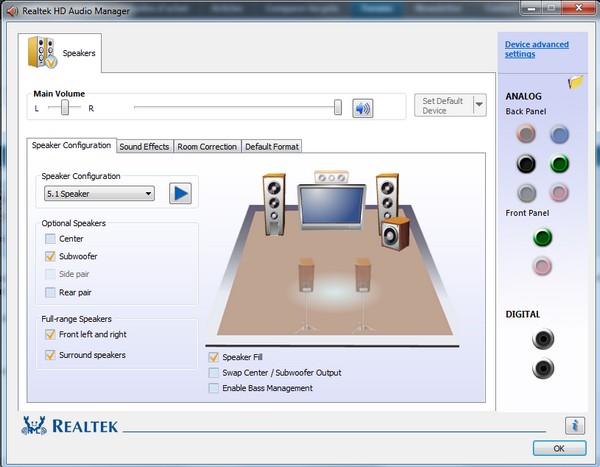
Task: Select the top digital output jack
Action: click(x=543, y=339)
